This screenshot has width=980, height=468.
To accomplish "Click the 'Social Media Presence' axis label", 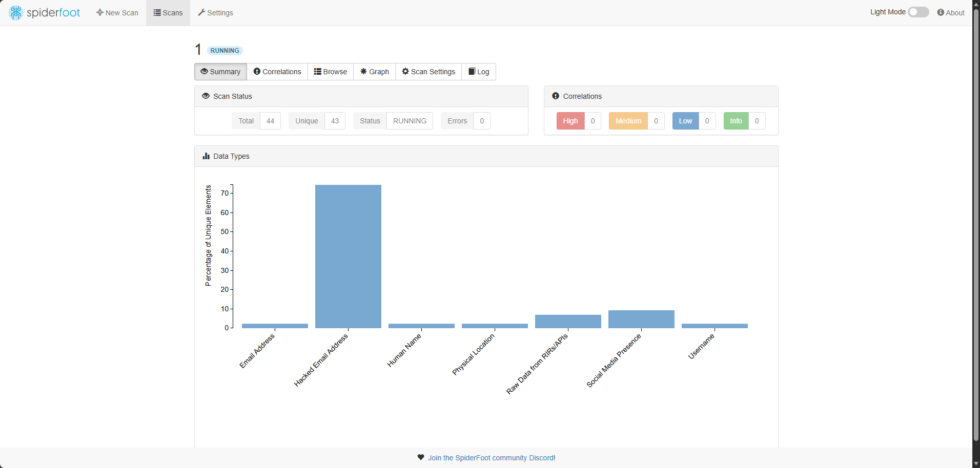I will [x=614, y=360].
